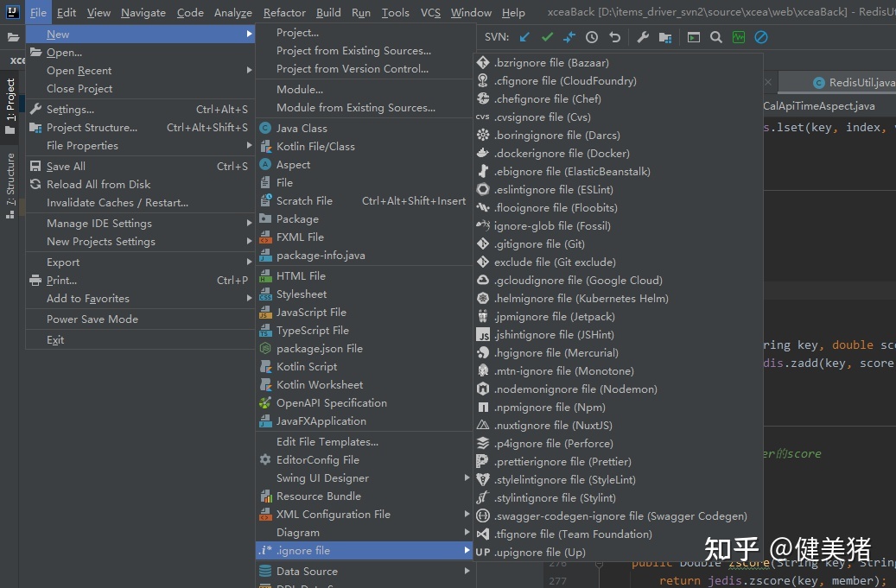
Task: Select Aspect from New menu
Action: click(x=364, y=164)
